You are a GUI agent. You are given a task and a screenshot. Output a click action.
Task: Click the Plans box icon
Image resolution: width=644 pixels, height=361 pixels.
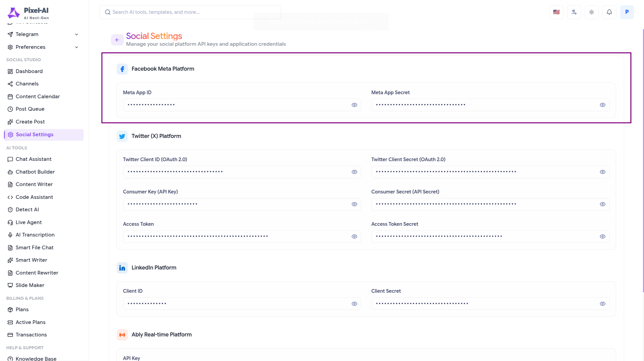click(10, 310)
